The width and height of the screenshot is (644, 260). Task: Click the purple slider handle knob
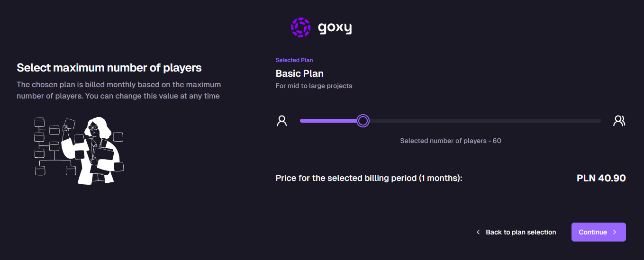click(x=363, y=121)
